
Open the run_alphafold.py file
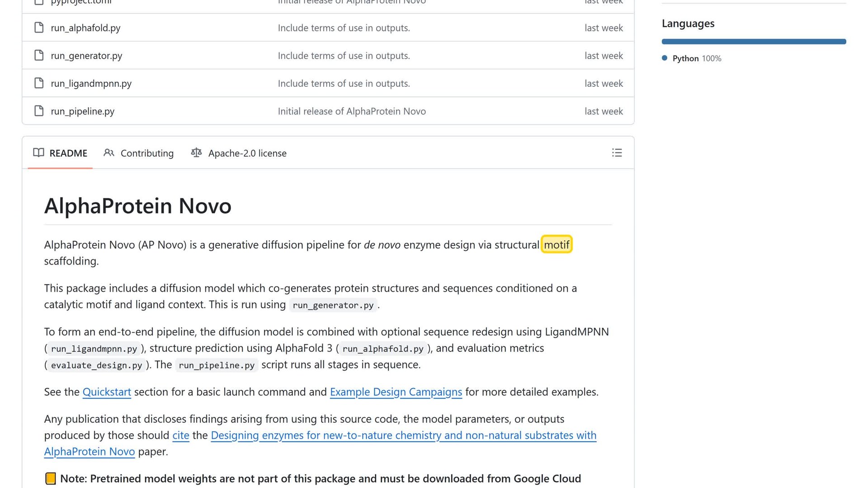85,28
